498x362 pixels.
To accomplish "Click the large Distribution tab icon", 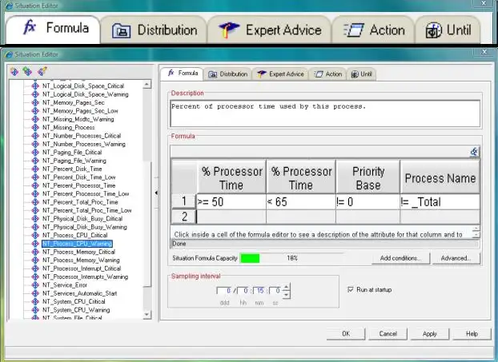I will click(121, 31).
